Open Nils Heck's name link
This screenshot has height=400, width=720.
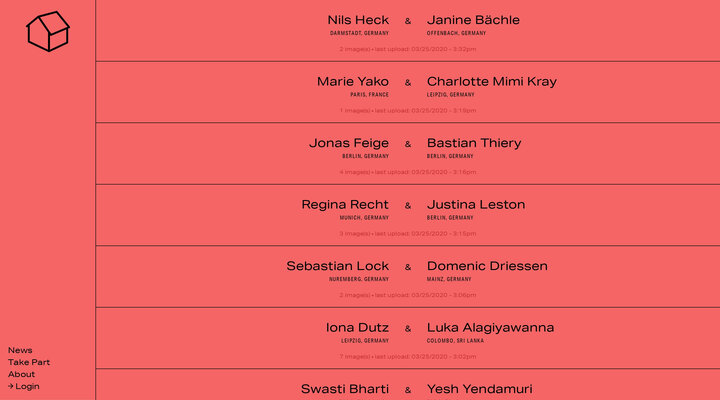tap(358, 20)
